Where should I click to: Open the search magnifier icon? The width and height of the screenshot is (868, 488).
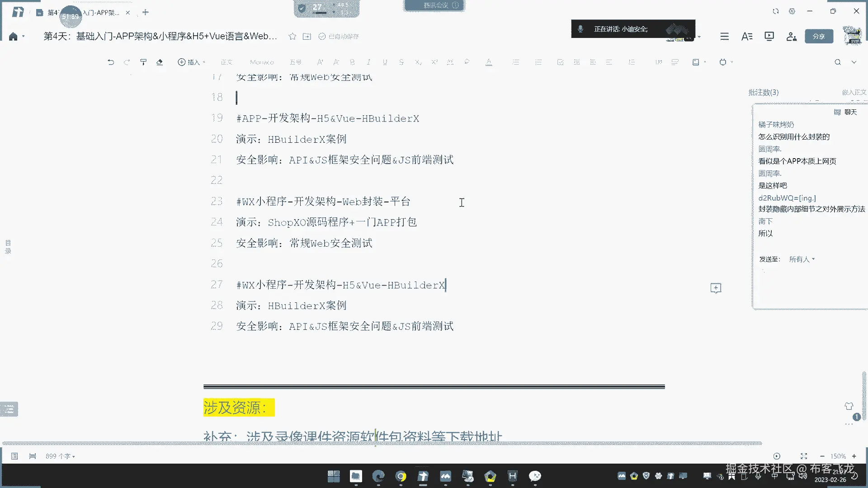[838, 62]
